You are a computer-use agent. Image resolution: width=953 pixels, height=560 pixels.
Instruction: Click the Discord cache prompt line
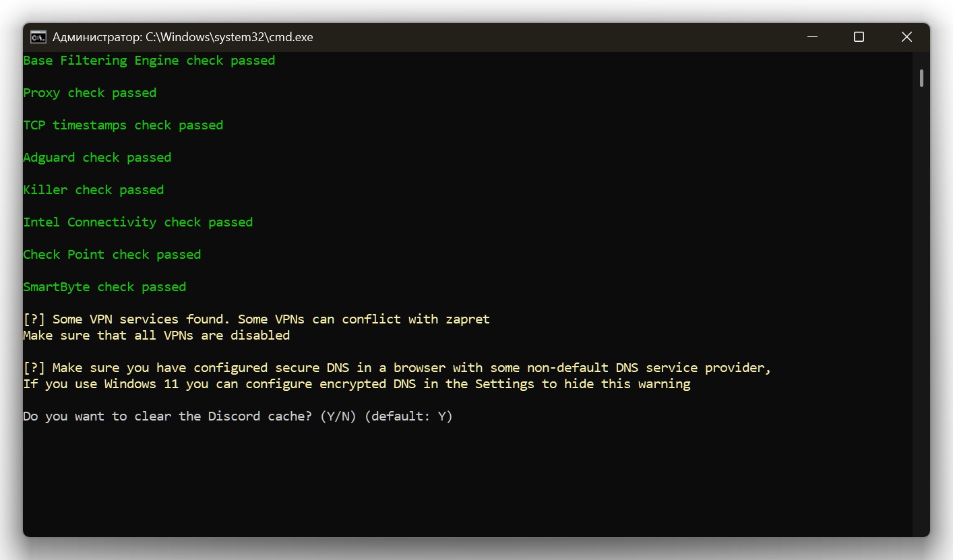237,416
